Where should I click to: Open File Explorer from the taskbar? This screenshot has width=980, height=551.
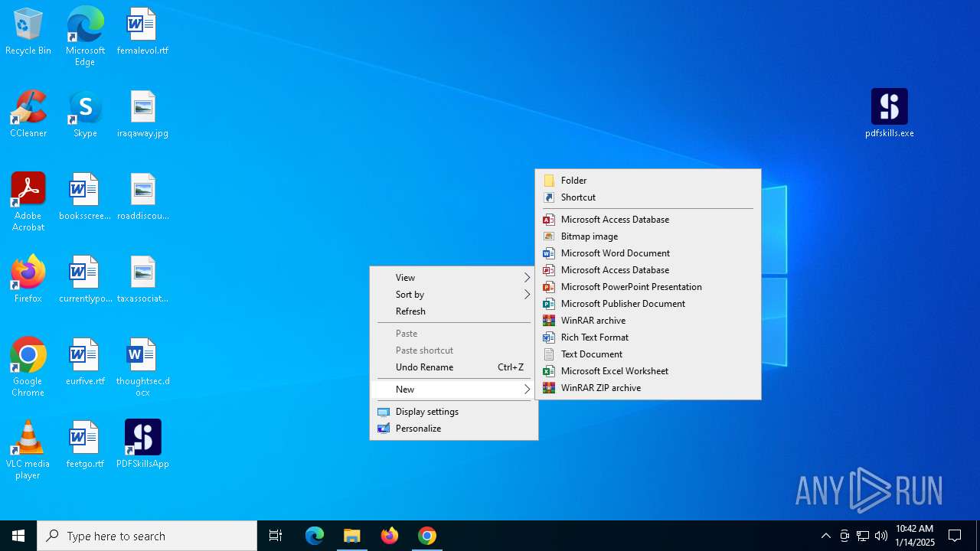tap(352, 536)
